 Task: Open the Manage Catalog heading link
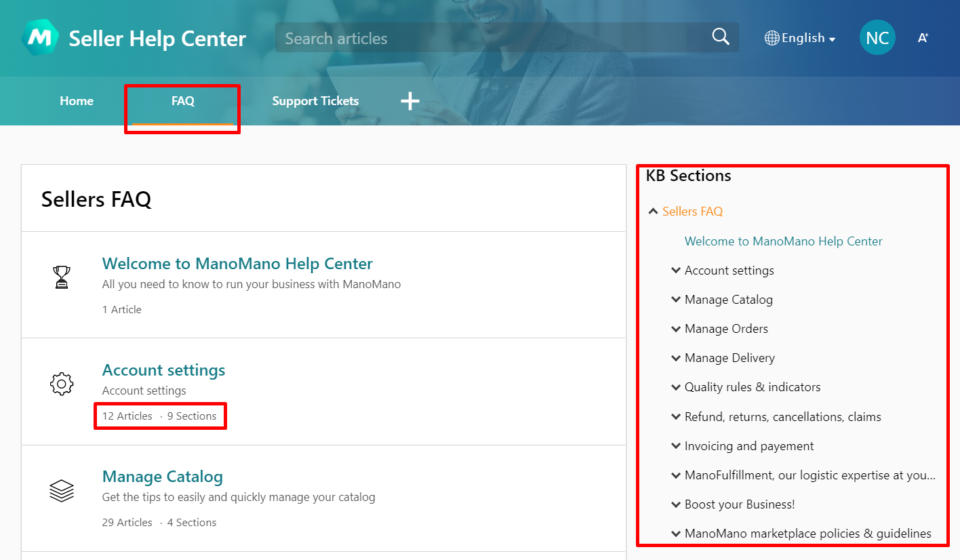click(162, 477)
